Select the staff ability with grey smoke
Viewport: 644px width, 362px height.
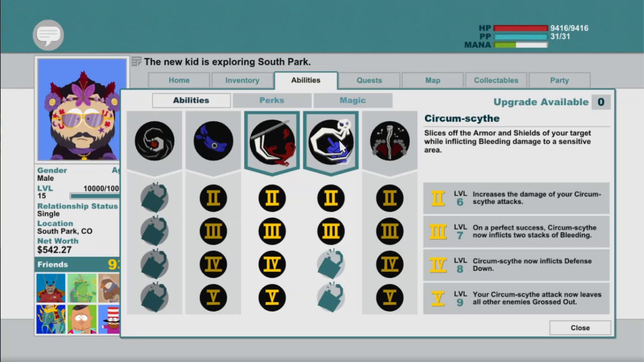pyautogui.click(x=390, y=141)
